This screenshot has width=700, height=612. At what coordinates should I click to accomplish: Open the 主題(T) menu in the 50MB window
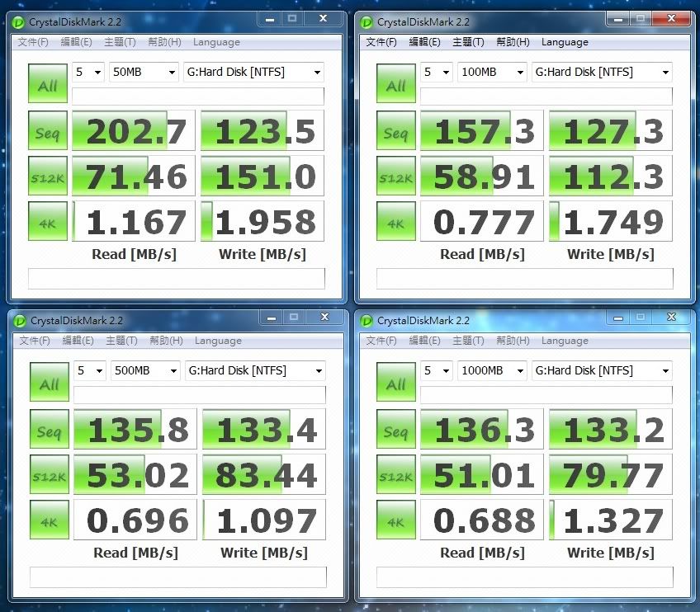(120, 42)
